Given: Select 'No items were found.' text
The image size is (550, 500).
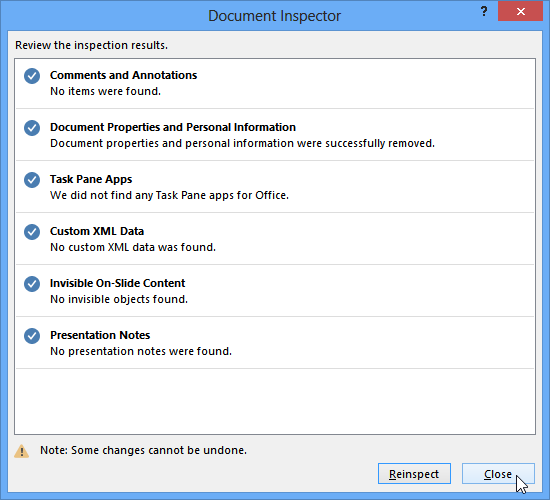Looking at the screenshot, I should coord(106,91).
